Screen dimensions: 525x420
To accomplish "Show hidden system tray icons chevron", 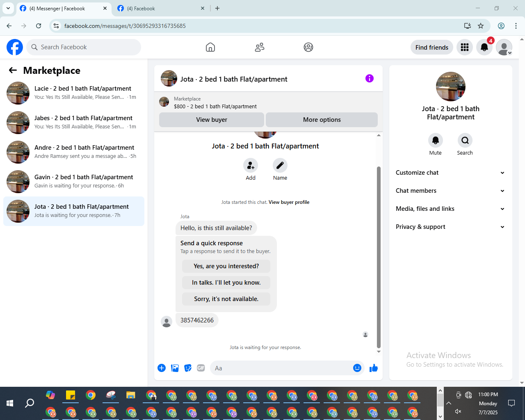I will (x=449, y=403).
